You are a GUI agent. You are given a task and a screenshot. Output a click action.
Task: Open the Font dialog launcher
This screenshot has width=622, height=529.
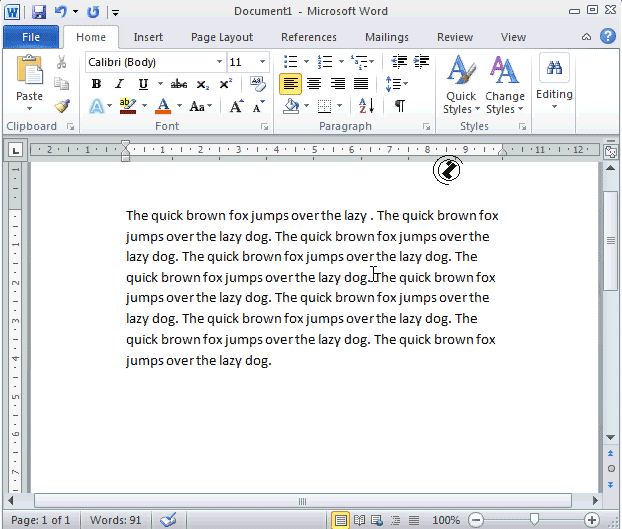pos(265,127)
